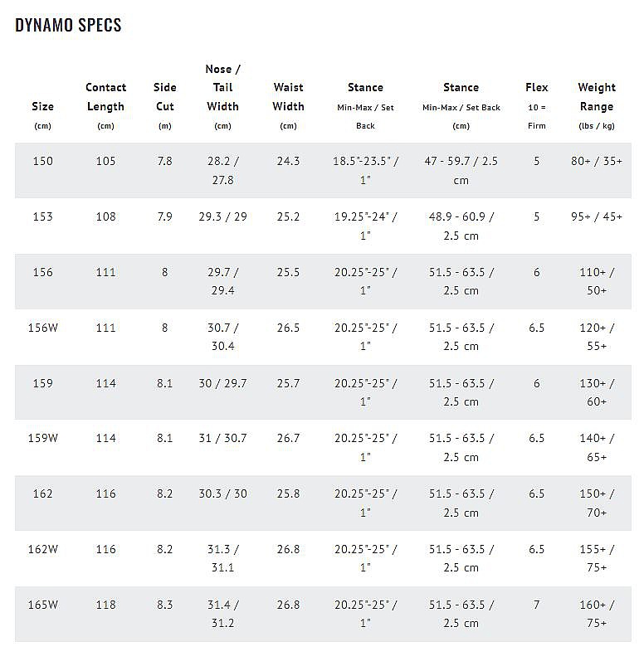Select the 118 contact length value
The width and height of the screenshot is (644, 666).
tap(106, 605)
